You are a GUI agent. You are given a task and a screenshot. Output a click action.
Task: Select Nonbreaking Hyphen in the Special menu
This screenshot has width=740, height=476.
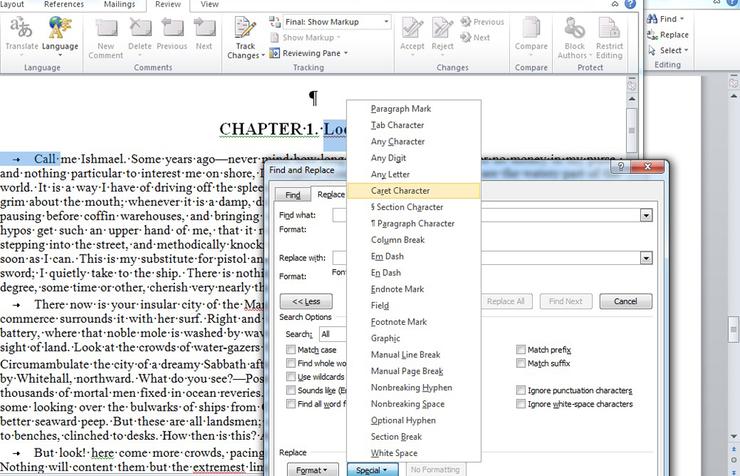pos(413,387)
